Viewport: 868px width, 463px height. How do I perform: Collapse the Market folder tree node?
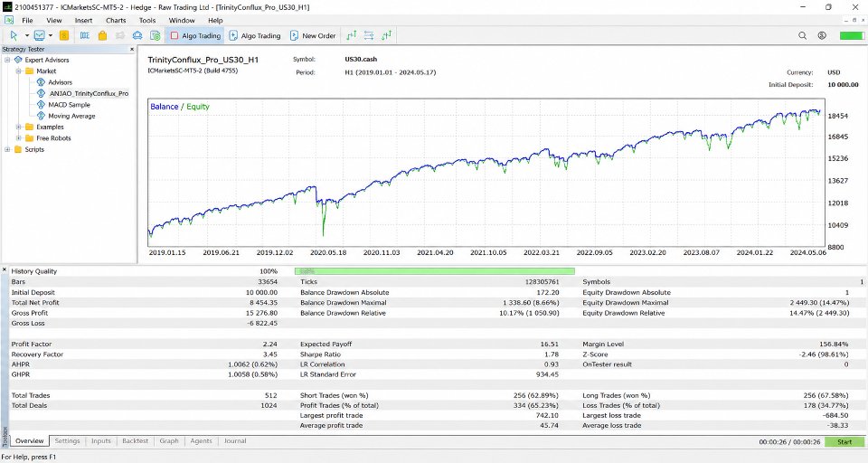(x=19, y=71)
